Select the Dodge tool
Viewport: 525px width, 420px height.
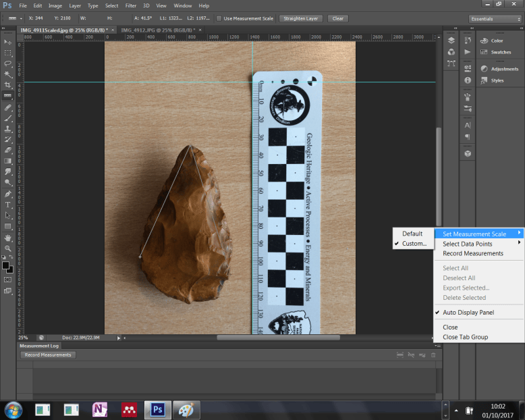point(7,182)
